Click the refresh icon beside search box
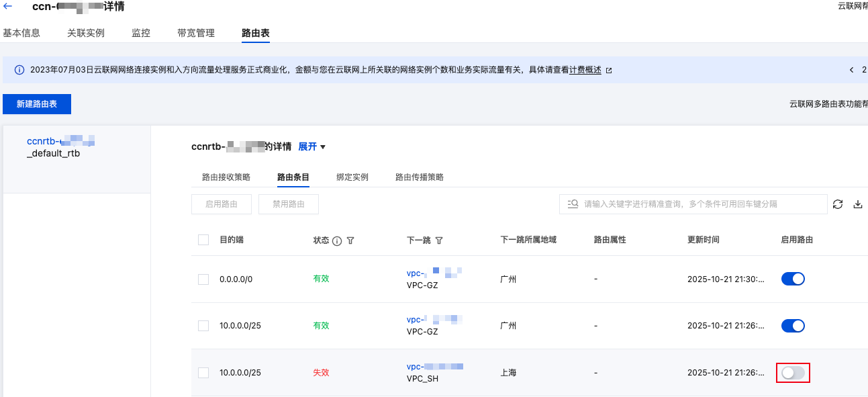Screen dimensions: 868x397 [x=837, y=204]
